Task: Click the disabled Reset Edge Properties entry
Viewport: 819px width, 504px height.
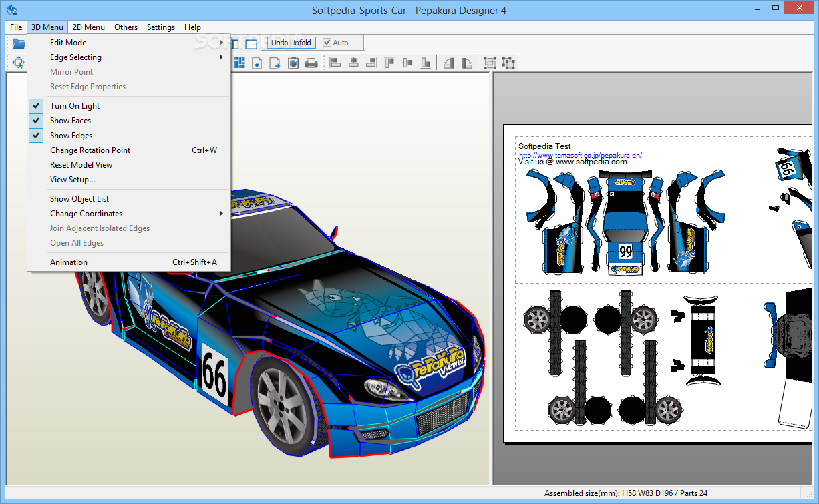Action: (x=128, y=87)
